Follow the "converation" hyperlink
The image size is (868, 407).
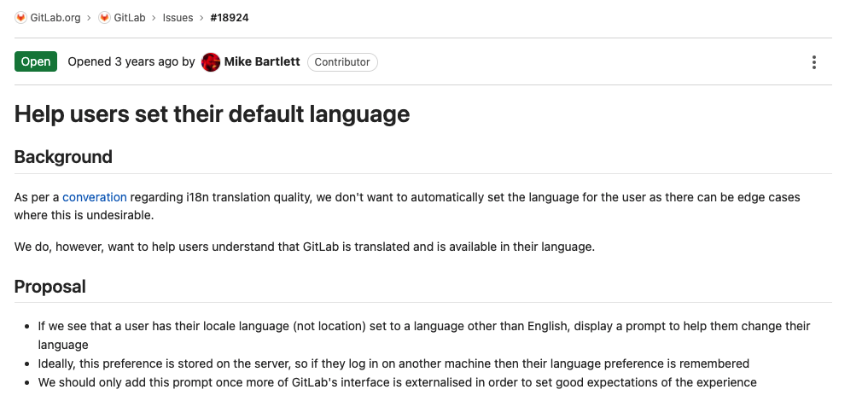point(95,197)
